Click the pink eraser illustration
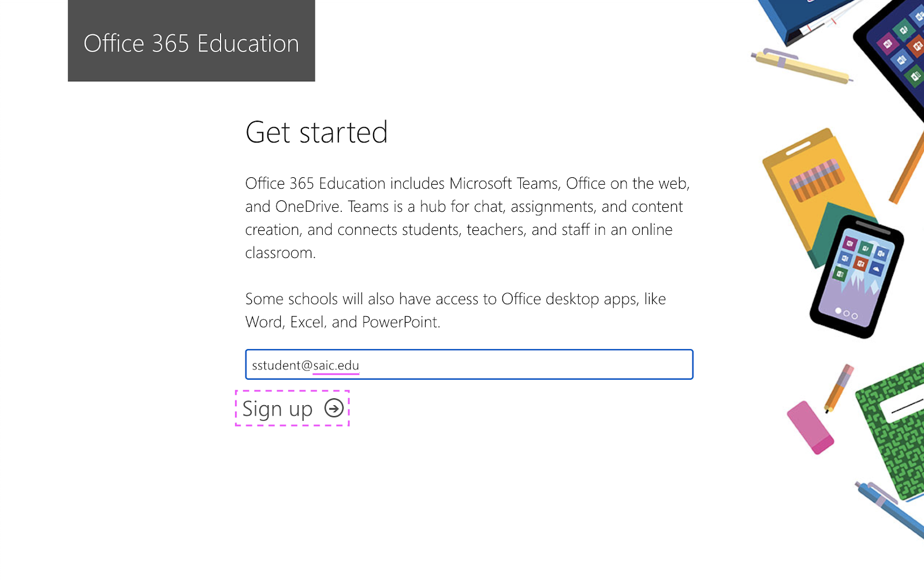Image resolution: width=924 pixels, height=580 pixels. point(810,428)
